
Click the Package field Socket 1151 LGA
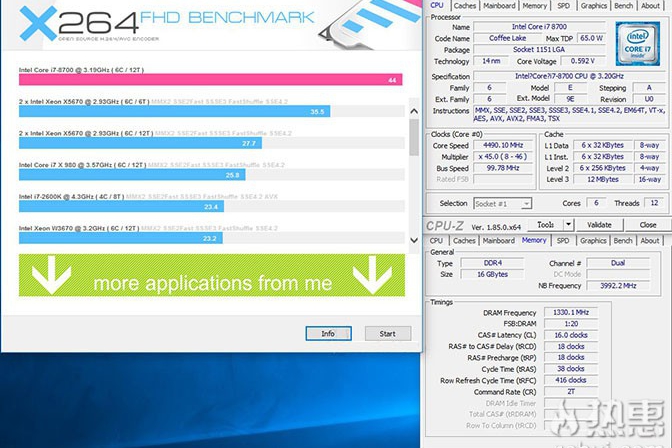(539, 50)
